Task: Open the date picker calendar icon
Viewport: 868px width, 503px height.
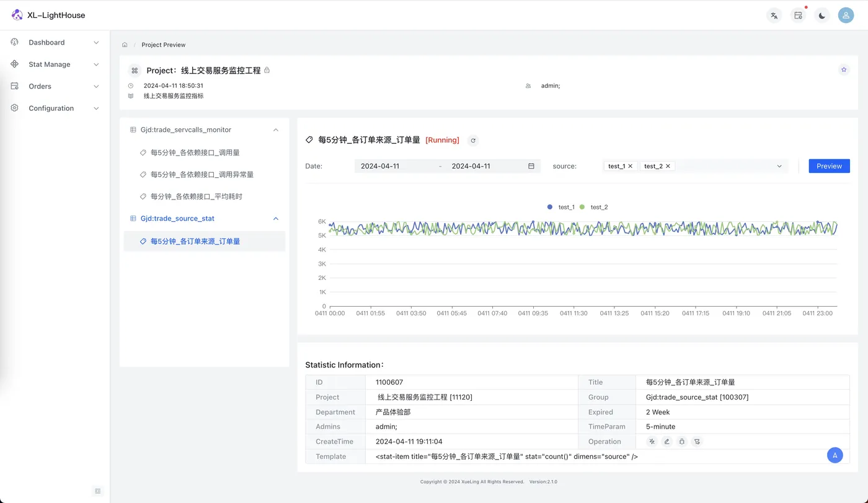Action: coord(531,166)
